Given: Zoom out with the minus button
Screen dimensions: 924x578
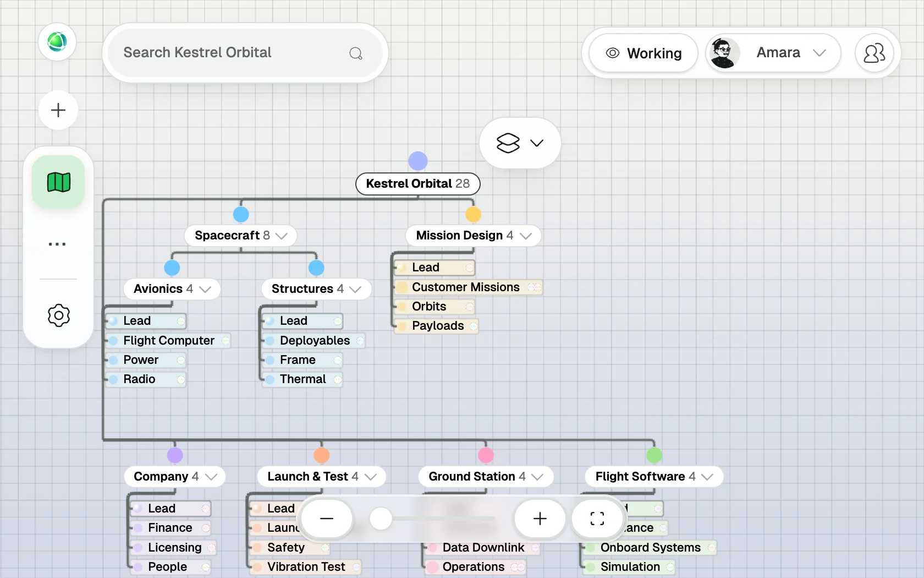Looking at the screenshot, I should click(327, 519).
